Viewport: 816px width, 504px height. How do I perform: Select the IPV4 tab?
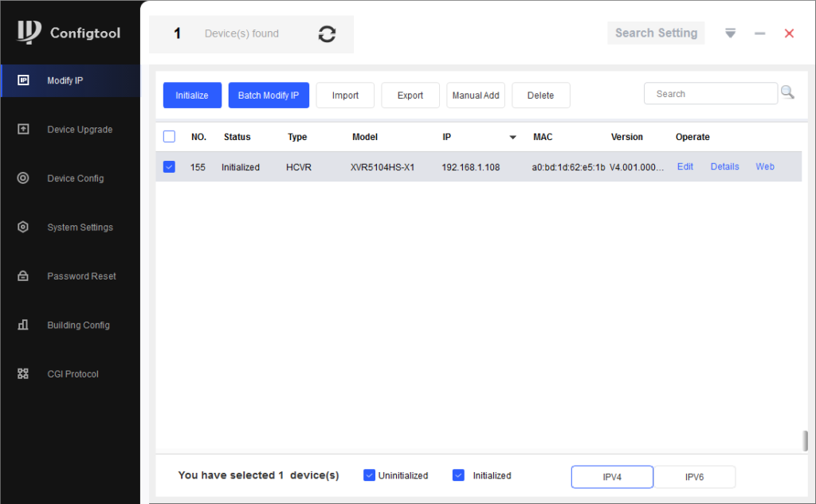click(612, 477)
